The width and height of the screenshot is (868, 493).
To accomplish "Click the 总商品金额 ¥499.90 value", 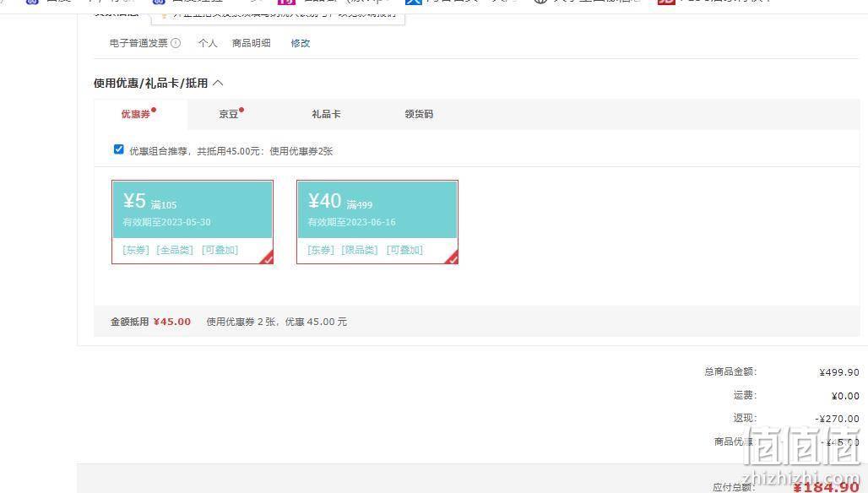I will (839, 372).
